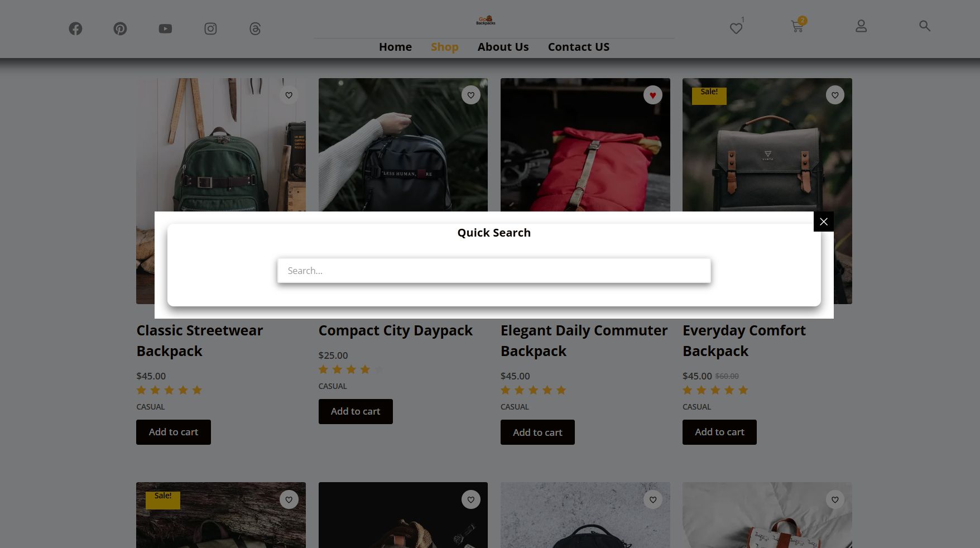Toggle wishlist heart on Everyday Comfort Backpack
The height and width of the screenshot is (548, 980).
click(x=835, y=95)
